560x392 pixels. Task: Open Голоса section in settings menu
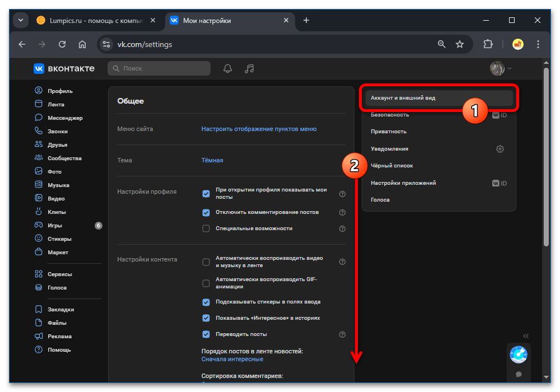(438, 199)
